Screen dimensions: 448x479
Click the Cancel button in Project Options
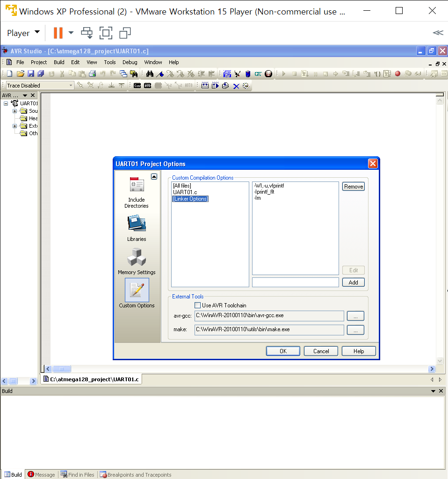pyautogui.click(x=321, y=351)
